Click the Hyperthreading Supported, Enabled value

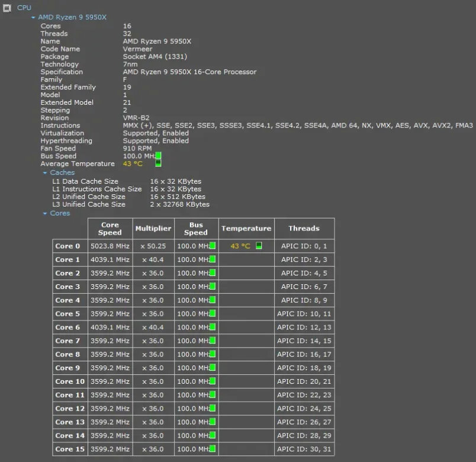coord(156,141)
